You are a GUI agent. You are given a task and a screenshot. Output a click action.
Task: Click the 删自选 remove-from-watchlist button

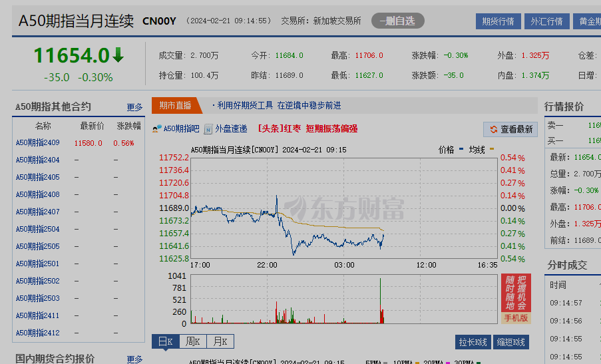(398, 21)
